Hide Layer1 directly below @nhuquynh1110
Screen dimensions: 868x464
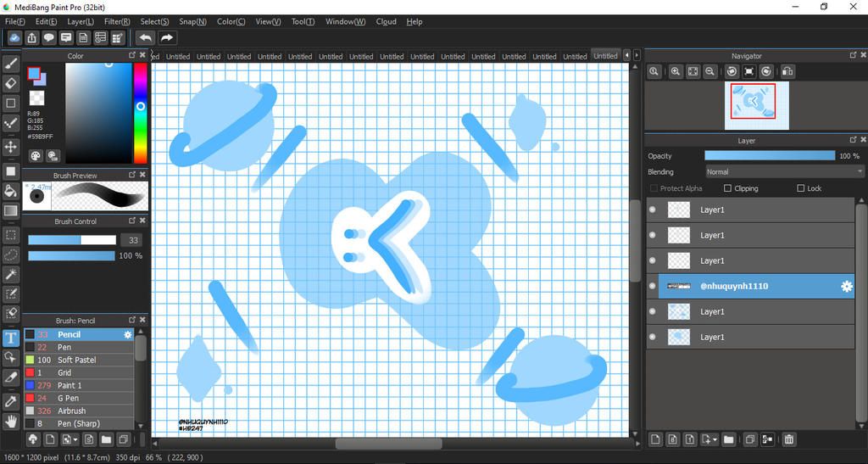pyautogui.click(x=653, y=311)
